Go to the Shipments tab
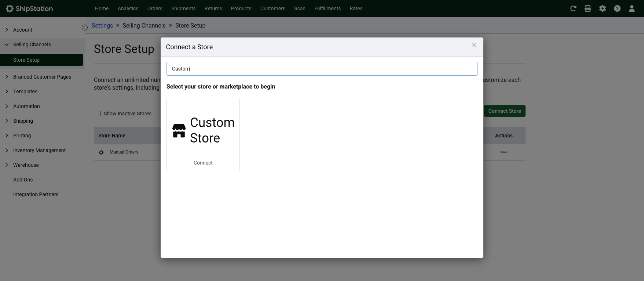644x281 pixels. coord(183,8)
